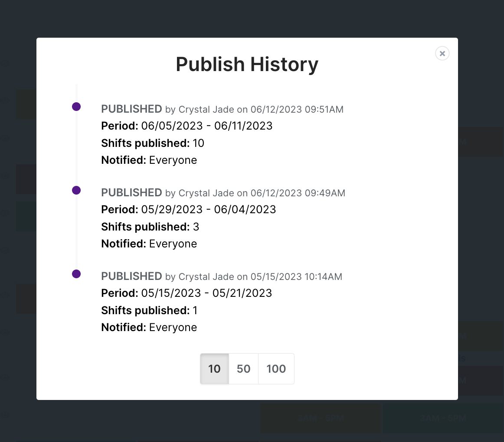This screenshot has height=442, width=504.
Task: Click the period 06/05/2023 - 06/11/2023 text
Action: point(206,126)
